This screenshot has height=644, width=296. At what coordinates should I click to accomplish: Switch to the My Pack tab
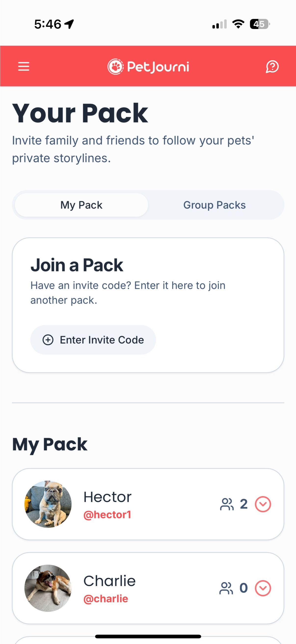pyautogui.click(x=81, y=205)
